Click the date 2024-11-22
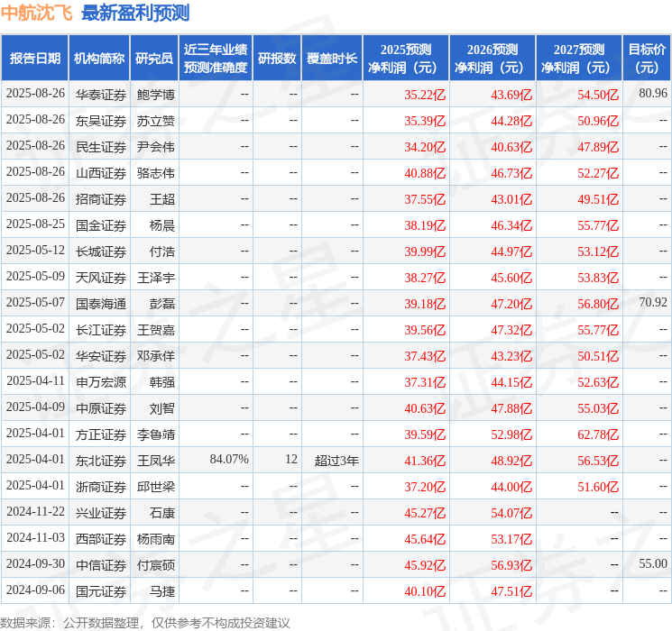Image resolution: width=672 pixels, height=631 pixels. click(35, 511)
